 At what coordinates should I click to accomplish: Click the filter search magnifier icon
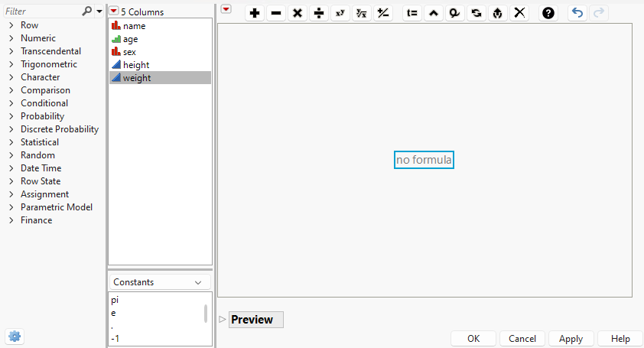pos(86,11)
